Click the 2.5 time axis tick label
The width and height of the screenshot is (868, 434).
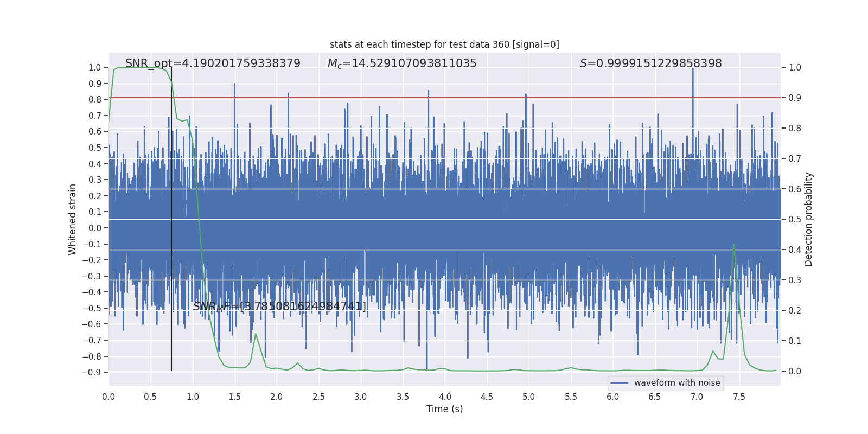tap(318, 397)
